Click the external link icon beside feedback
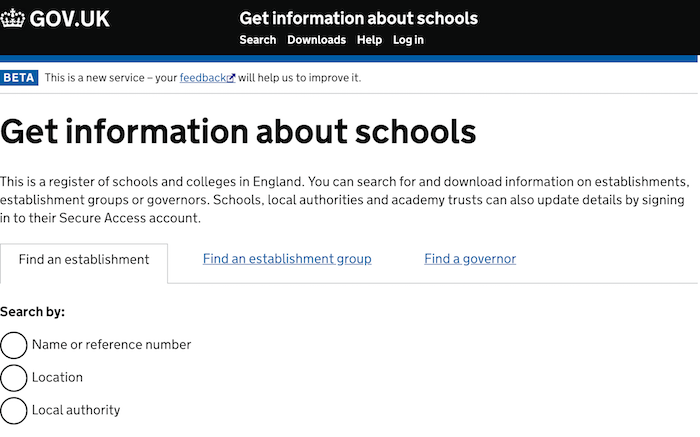Viewport: 700px width, 437px height. [231, 78]
